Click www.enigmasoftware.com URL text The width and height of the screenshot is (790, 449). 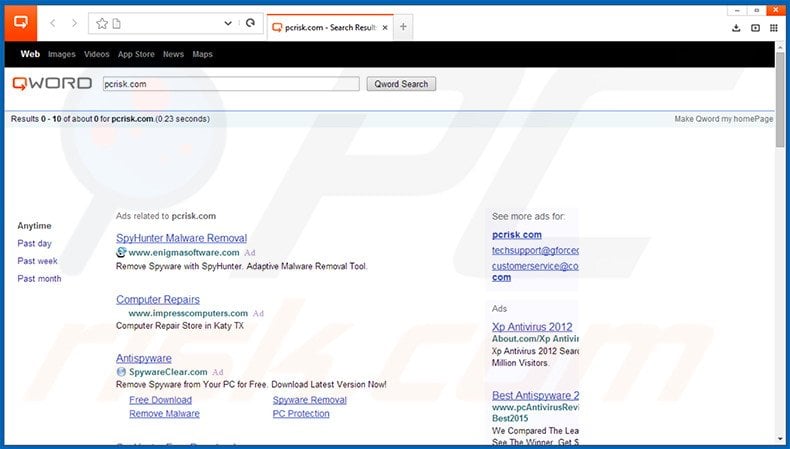click(x=184, y=252)
